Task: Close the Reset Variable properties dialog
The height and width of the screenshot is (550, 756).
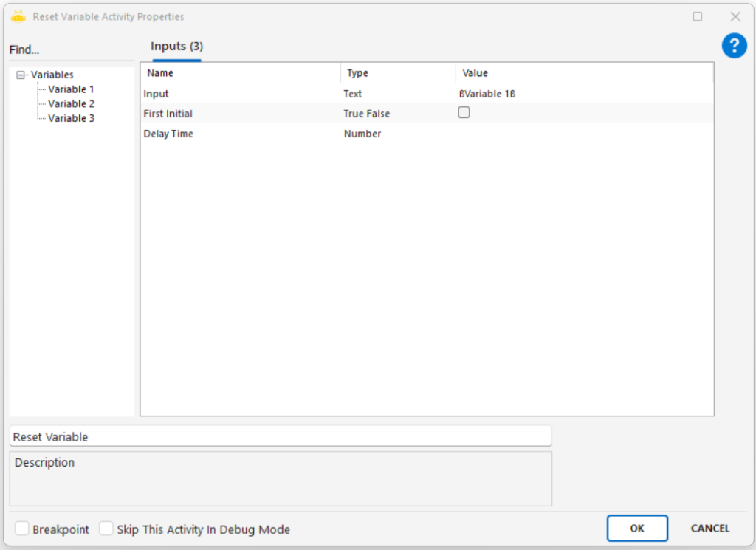Action: (735, 16)
